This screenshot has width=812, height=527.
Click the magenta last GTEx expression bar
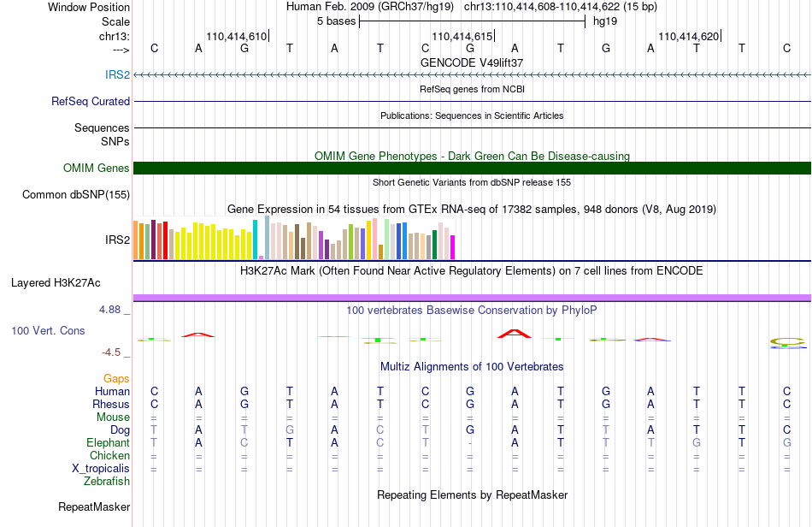coord(453,247)
